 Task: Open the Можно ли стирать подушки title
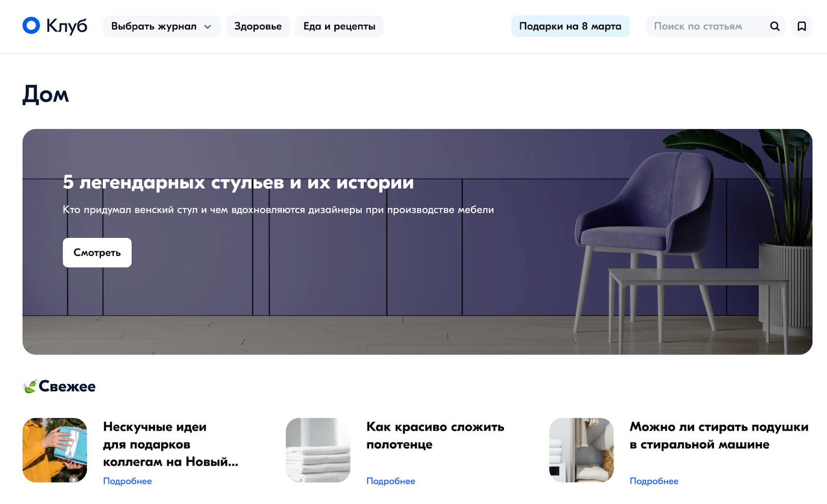719,435
